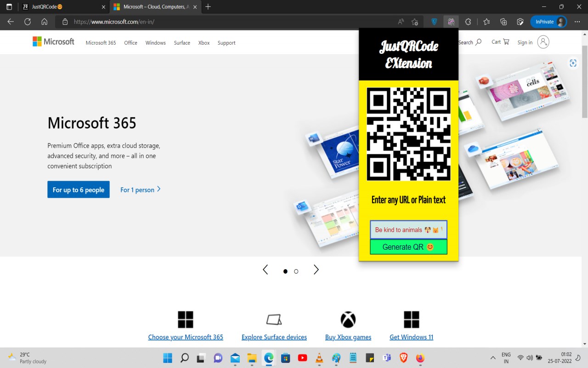This screenshot has width=588, height=368.
Task: Open the weather widget showing 29°C
Action: (x=28, y=358)
